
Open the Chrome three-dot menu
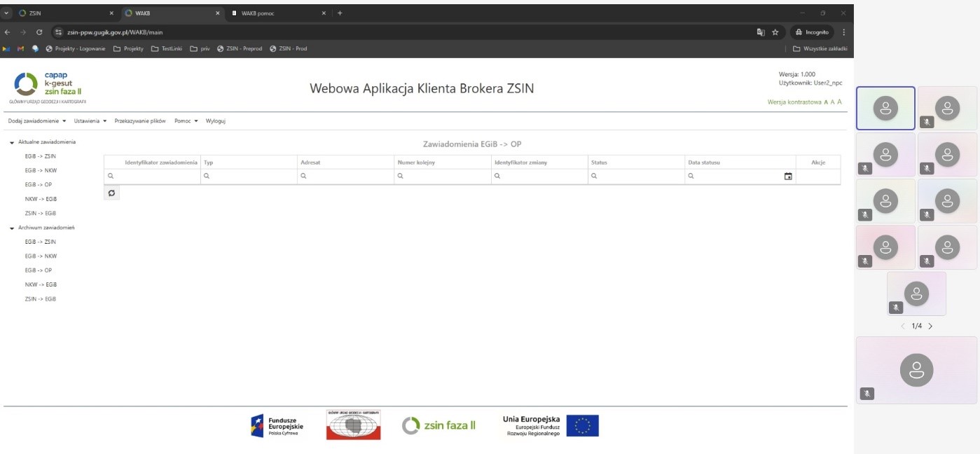pos(843,32)
